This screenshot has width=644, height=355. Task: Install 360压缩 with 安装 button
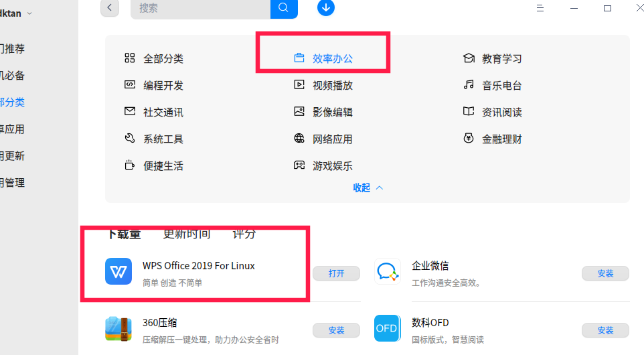336,330
